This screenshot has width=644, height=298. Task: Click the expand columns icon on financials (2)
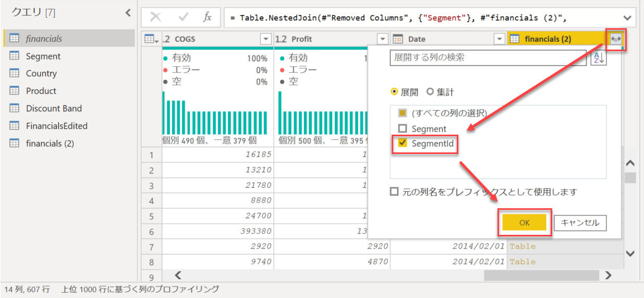point(616,39)
